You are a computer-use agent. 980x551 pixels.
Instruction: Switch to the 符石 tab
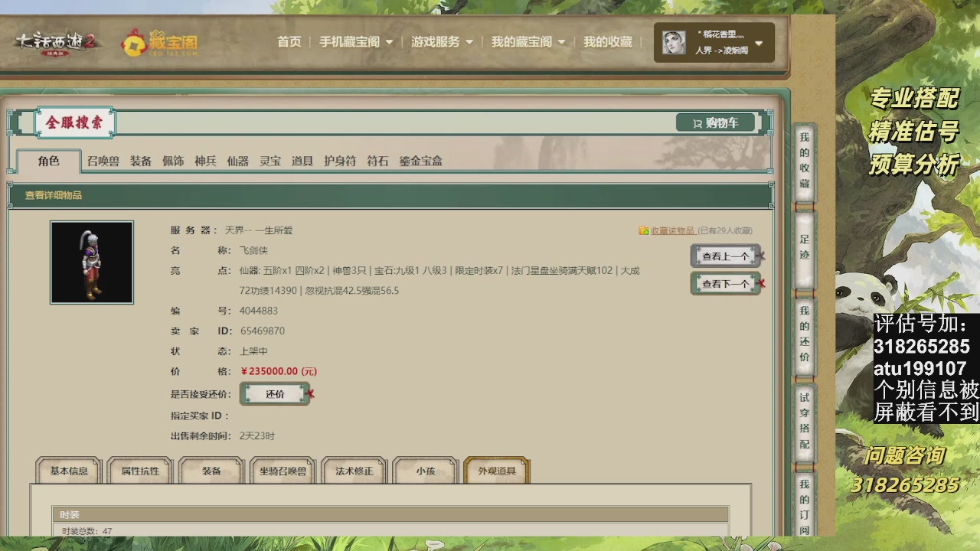click(377, 161)
